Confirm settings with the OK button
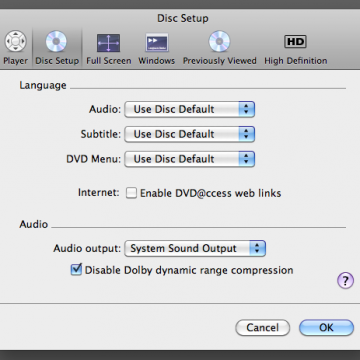This screenshot has width=360, height=360. (326, 328)
